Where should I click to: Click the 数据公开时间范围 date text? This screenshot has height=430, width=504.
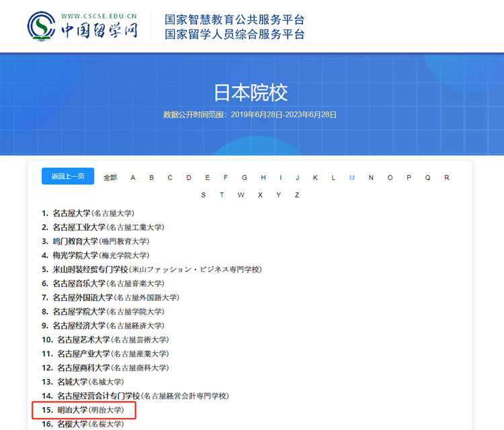(250, 115)
